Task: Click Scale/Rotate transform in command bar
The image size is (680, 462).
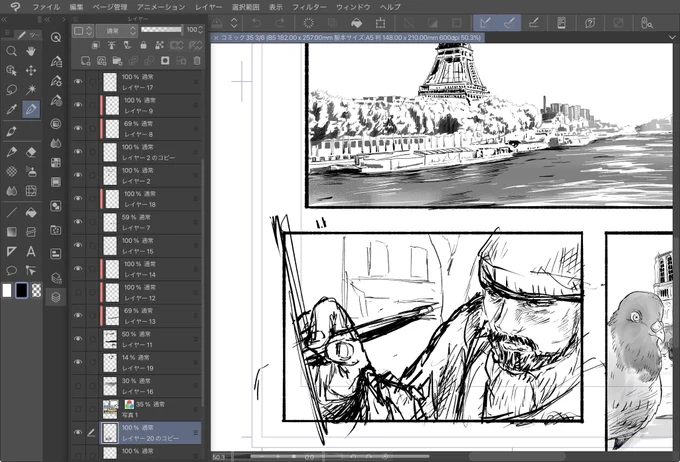Action: click(380, 23)
